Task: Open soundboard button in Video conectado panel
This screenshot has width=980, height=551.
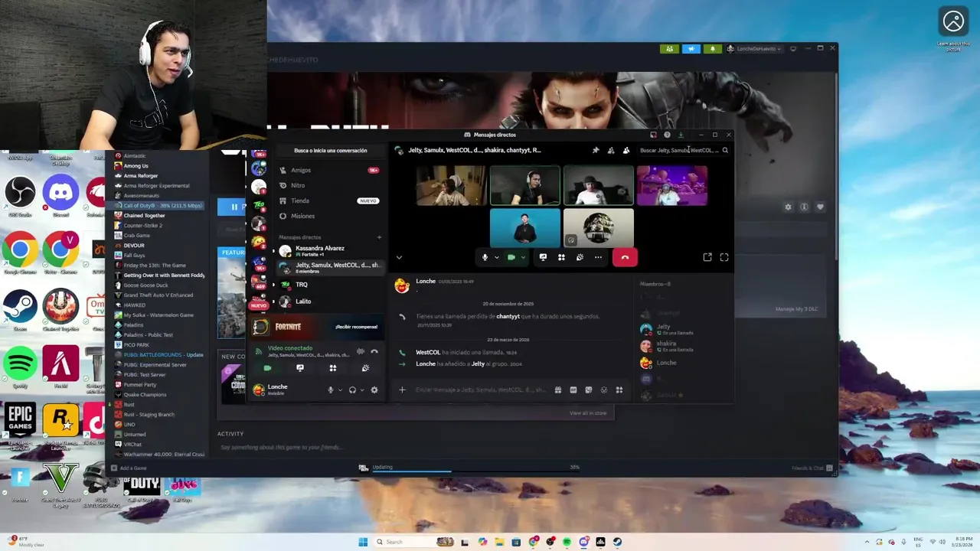Action: (x=366, y=368)
